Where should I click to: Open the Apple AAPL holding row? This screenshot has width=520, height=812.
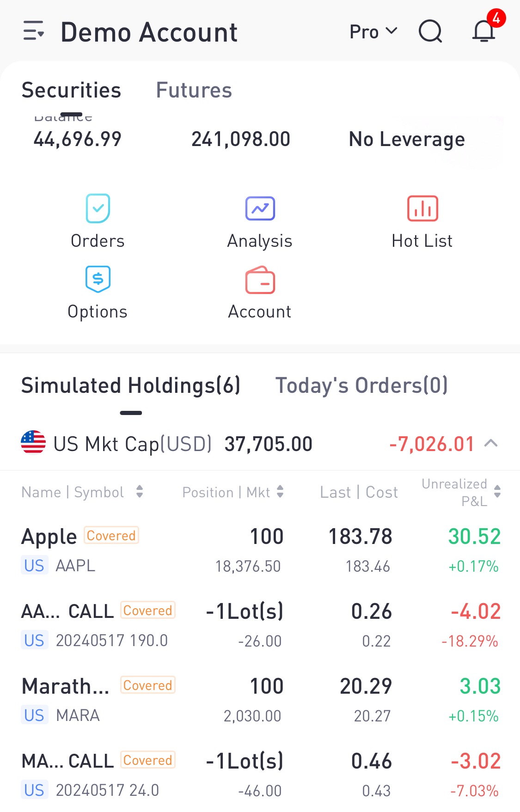coord(260,550)
